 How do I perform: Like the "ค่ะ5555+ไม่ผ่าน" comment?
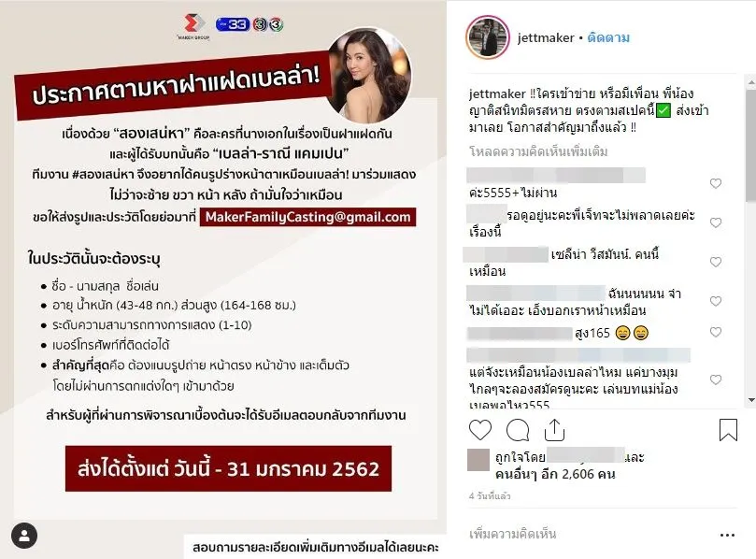716,183
